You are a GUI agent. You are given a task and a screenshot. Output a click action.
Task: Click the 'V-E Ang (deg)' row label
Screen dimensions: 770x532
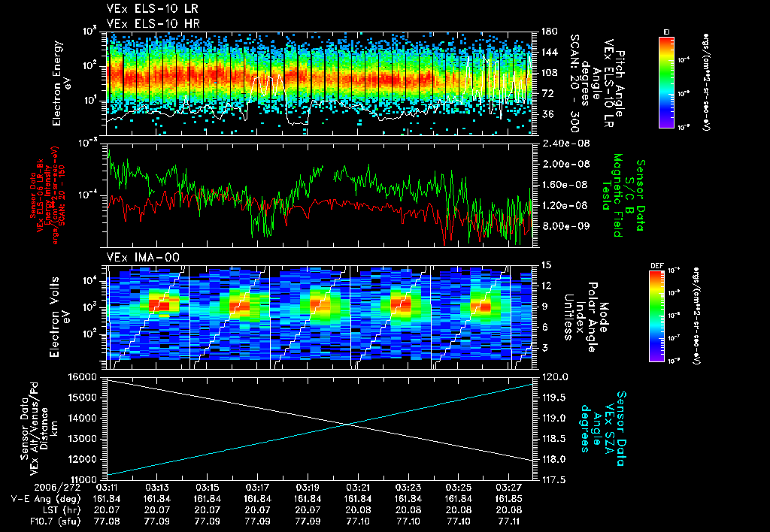click(46, 499)
